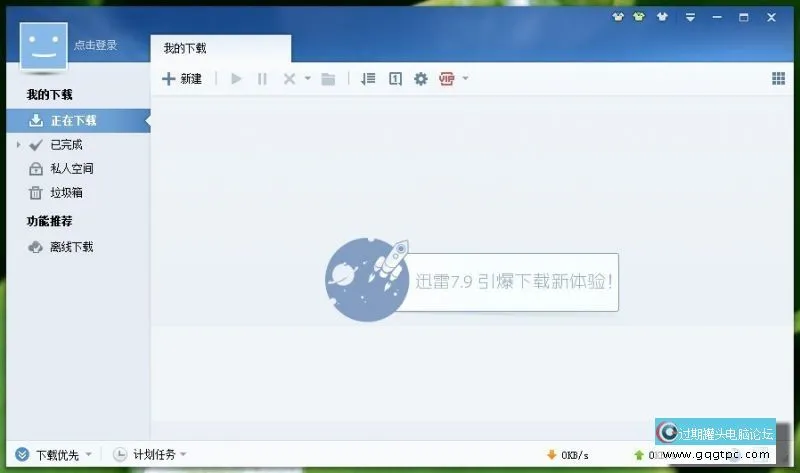Click the green upload speed arrow
The image size is (800, 473).
tap(639, 455)
